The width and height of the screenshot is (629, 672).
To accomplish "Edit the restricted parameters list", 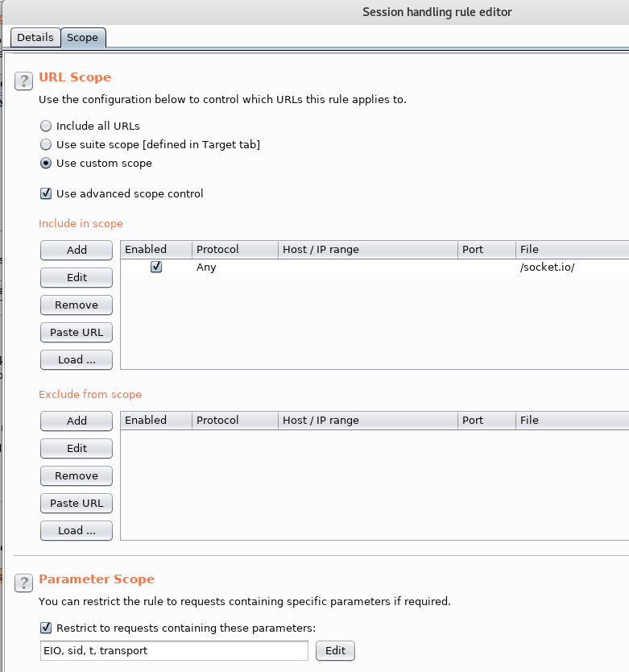I will click(x=335, y=650).
